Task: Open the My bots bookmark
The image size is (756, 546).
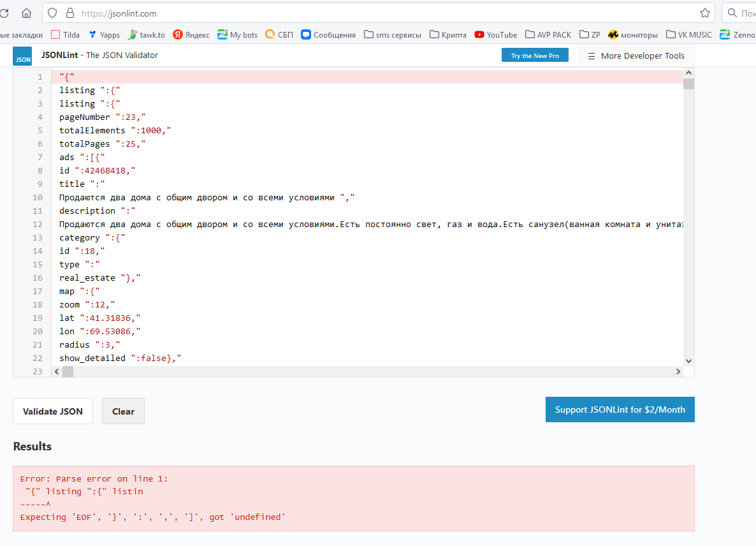Action: coord(238,34)
